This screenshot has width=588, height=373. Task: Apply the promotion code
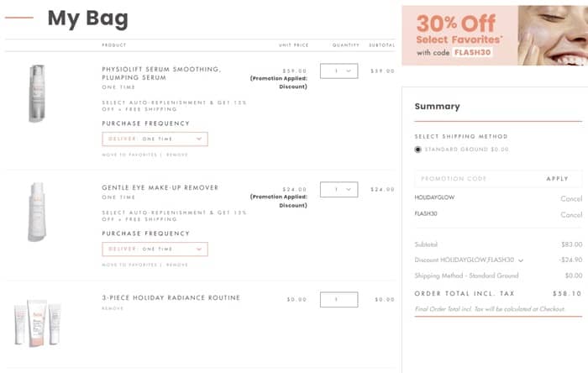(557, 179)
